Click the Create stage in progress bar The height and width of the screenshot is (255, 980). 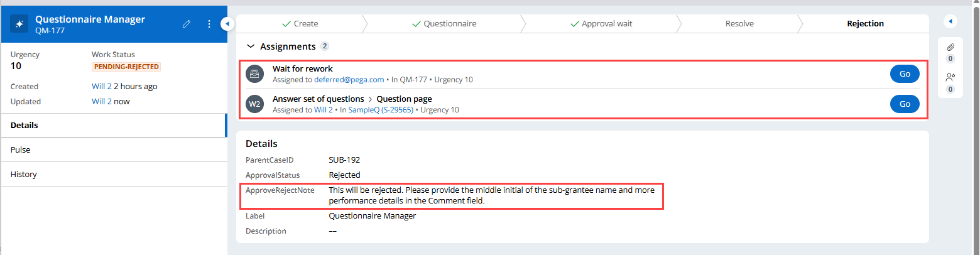point(300,24)
